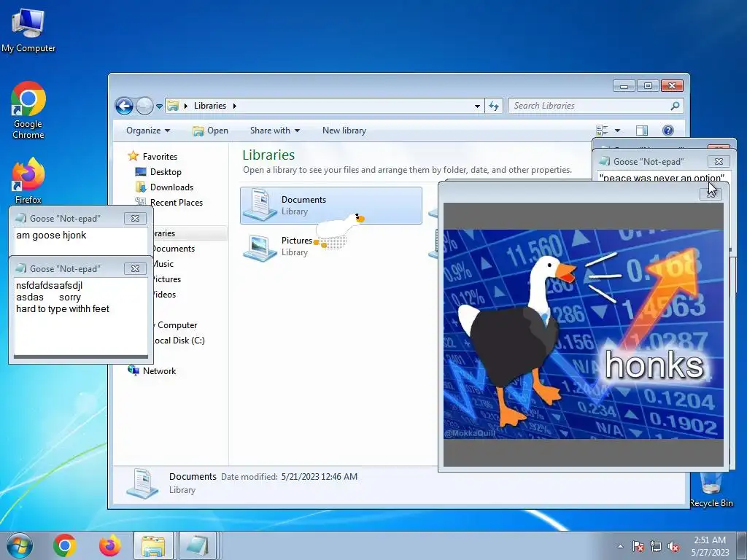The height and width of the screenshot is (560, 747).
Task: Select Music in navigation tree
Action: [163, 264]
